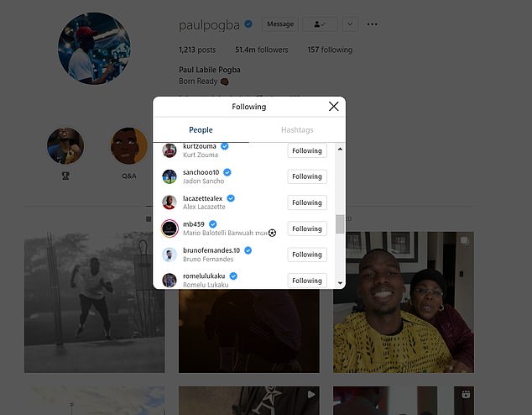Click verified badge beside kurtzouma

point(225,146)
